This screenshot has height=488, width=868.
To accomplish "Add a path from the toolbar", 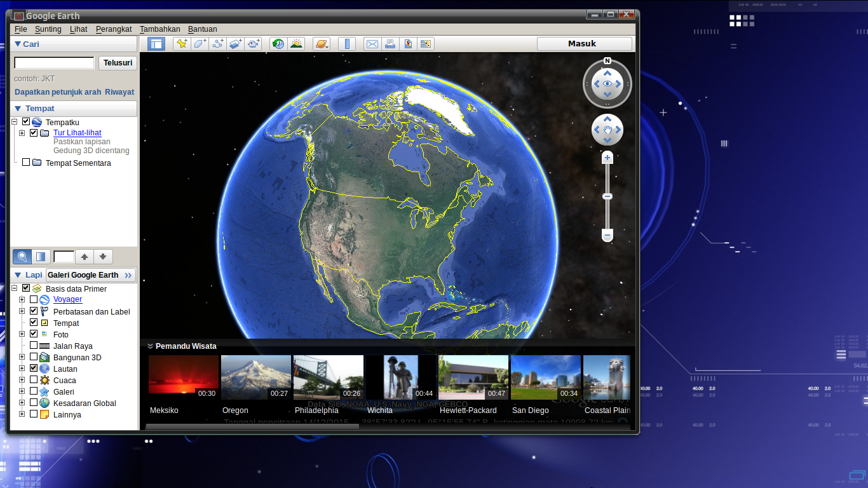I will tap(218, 44).
